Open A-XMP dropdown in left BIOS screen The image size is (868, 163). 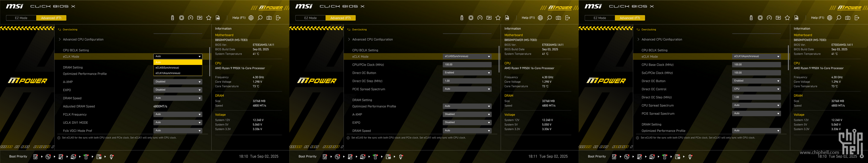point(178,82)
